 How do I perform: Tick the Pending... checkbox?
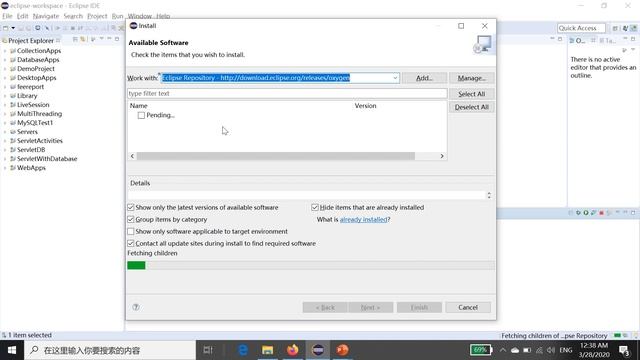[141, 116]
